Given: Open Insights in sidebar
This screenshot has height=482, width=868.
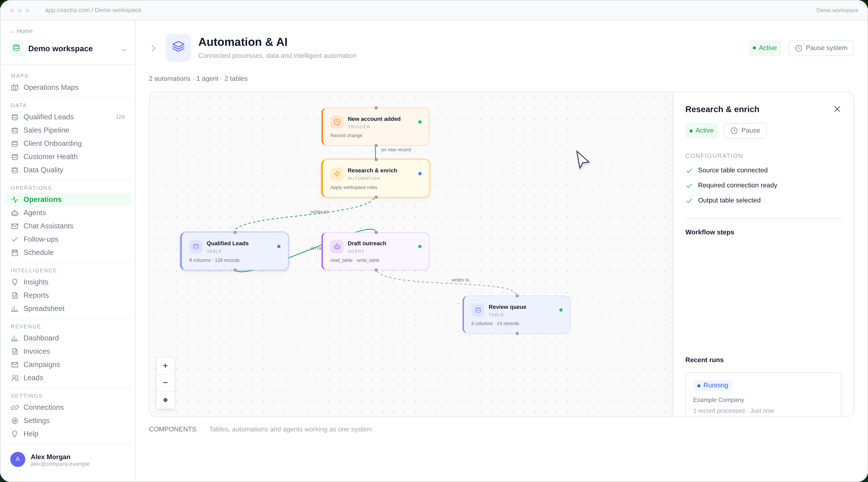Looking at the screenshot, I should click(68, 282).
